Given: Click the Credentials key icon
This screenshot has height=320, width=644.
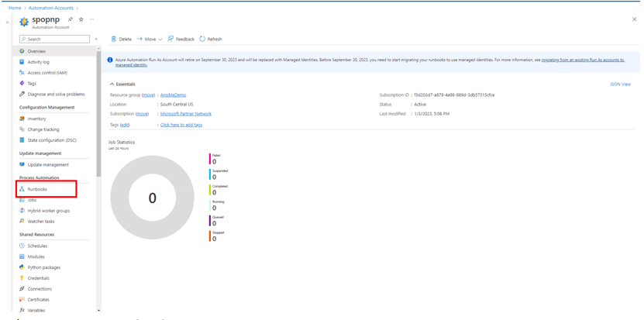Looking at the screenshot, I should coord(22,278).
